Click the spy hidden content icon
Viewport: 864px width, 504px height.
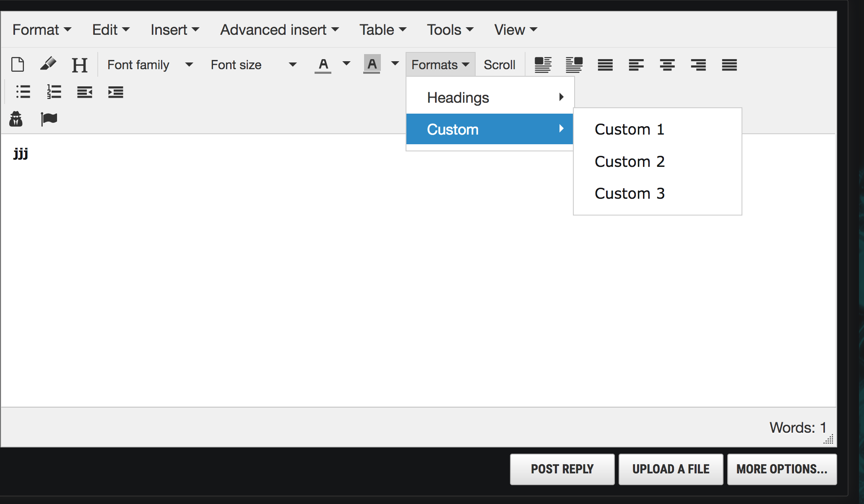tap(16, 119)
